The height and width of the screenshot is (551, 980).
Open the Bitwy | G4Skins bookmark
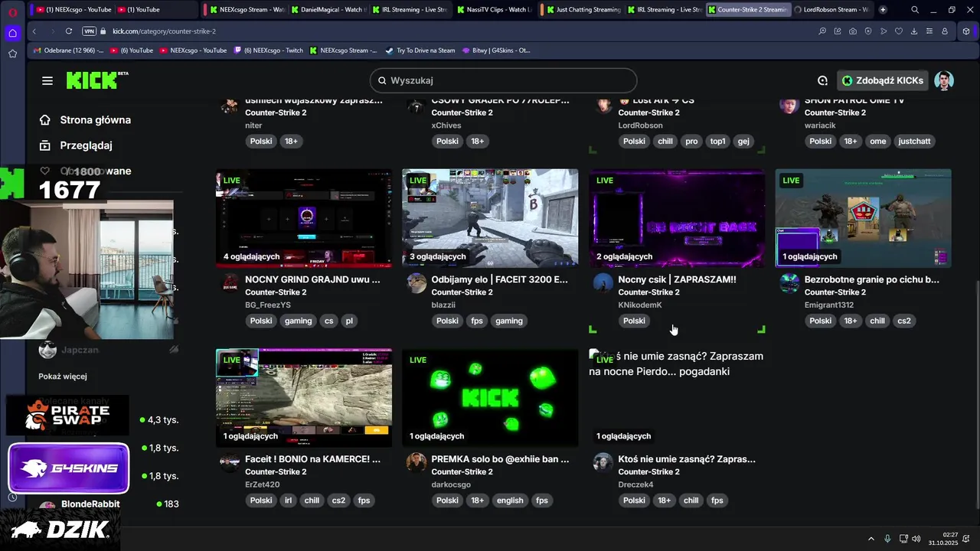(496, 51)
